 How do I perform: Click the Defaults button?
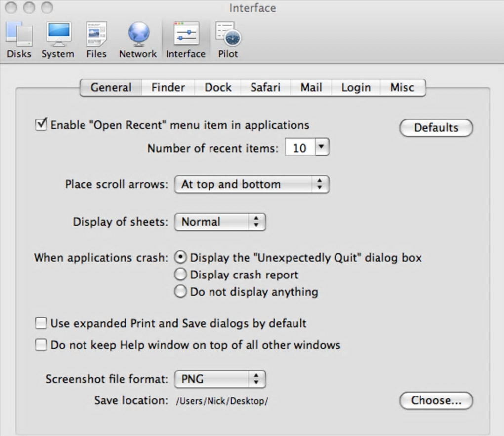pyautogui.click(x=436, y=128)
